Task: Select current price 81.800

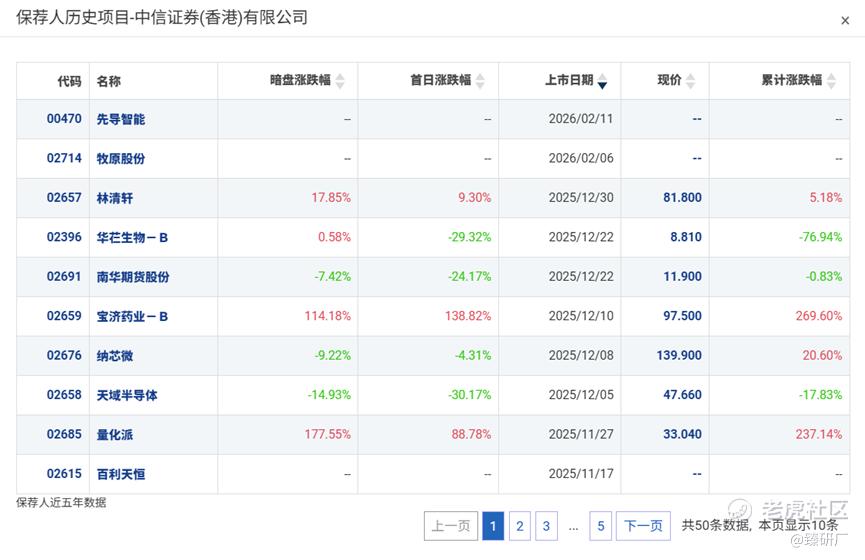Action: click(x=682, y=198)
